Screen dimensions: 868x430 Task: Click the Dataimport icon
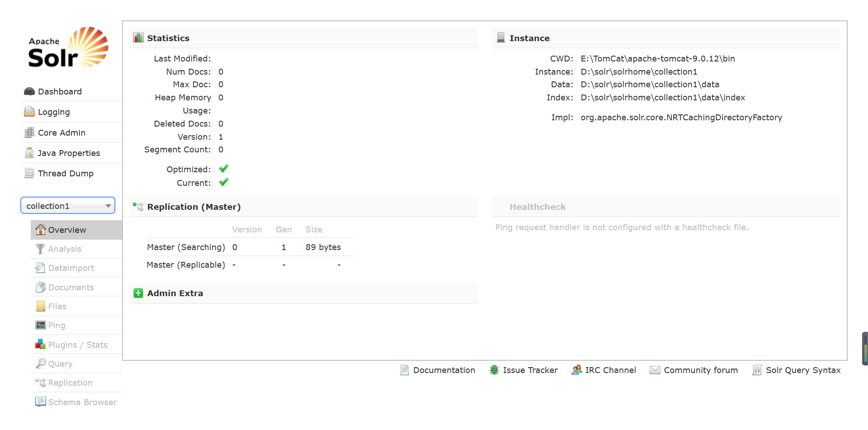41,268
